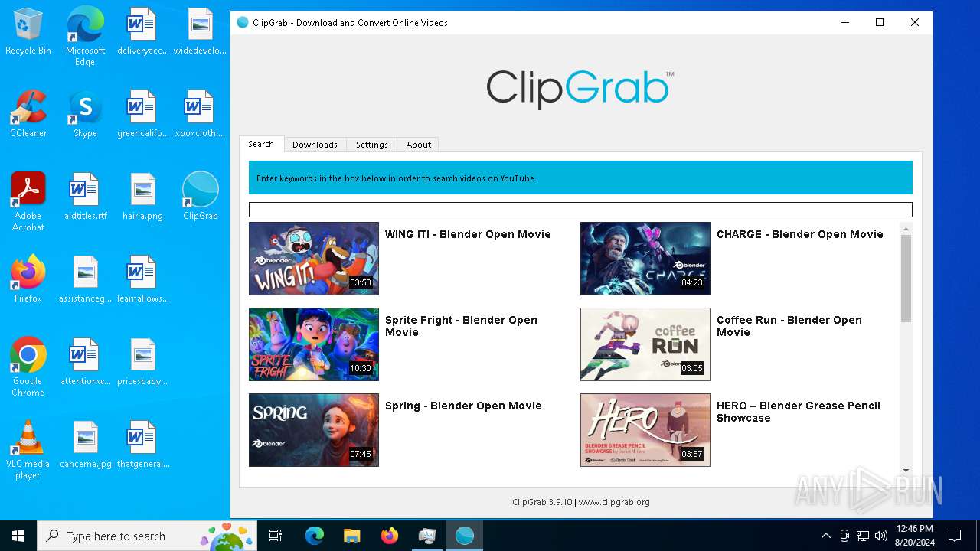Click the Windows taskbar search box
Viewport: 980px width, 551px height.
click(x=148, y=536)
